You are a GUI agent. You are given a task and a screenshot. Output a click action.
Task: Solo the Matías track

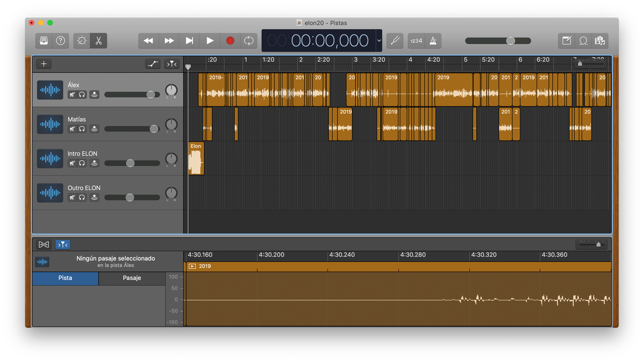point(82,129)
